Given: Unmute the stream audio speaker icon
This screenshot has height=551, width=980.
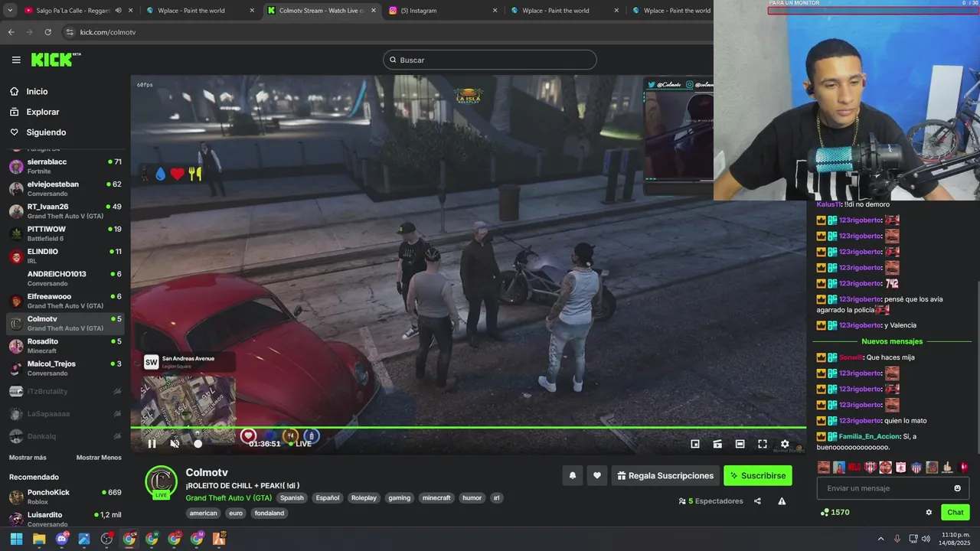Looking at the screenshot, I should tap(175, 444).
